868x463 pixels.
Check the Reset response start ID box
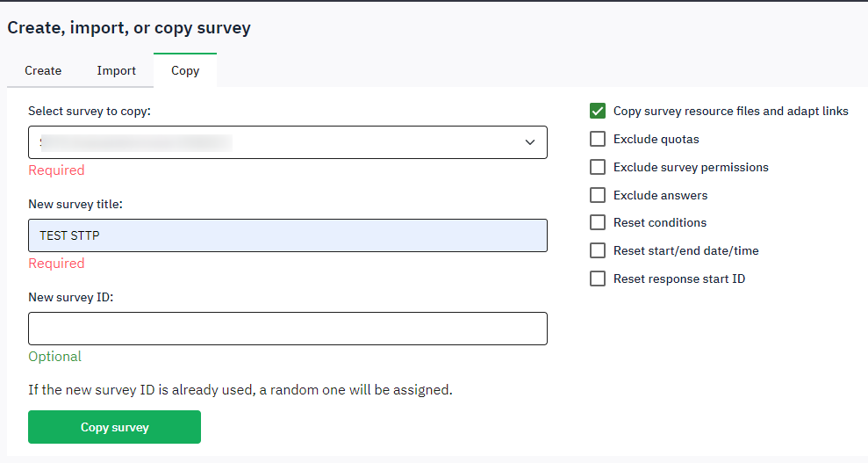point(598,279)
